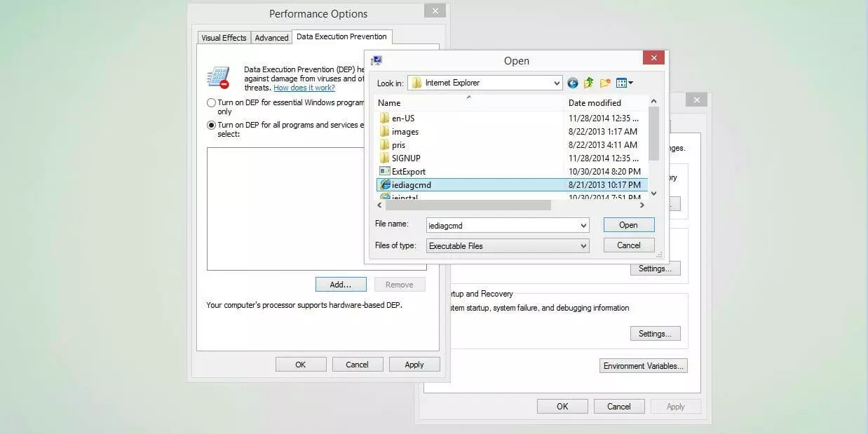The width and height of the screenshot is (868, 434).
Task: Select the ExtExport file
Action: [x=408, y=172]
